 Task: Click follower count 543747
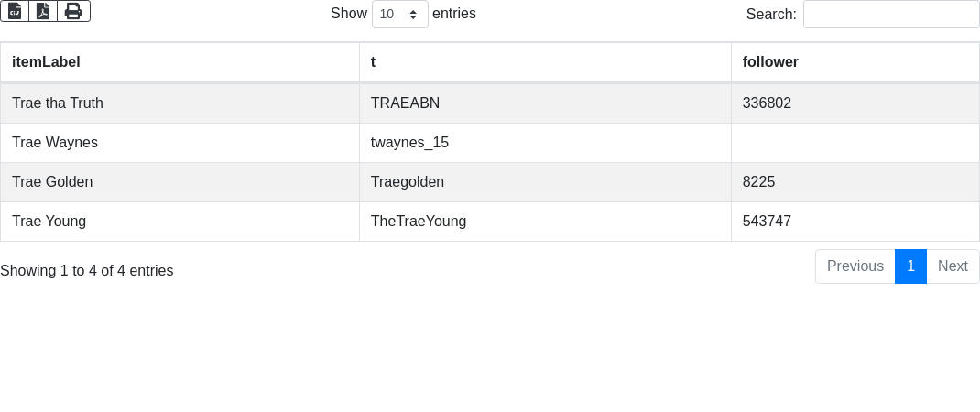(767, 222)
